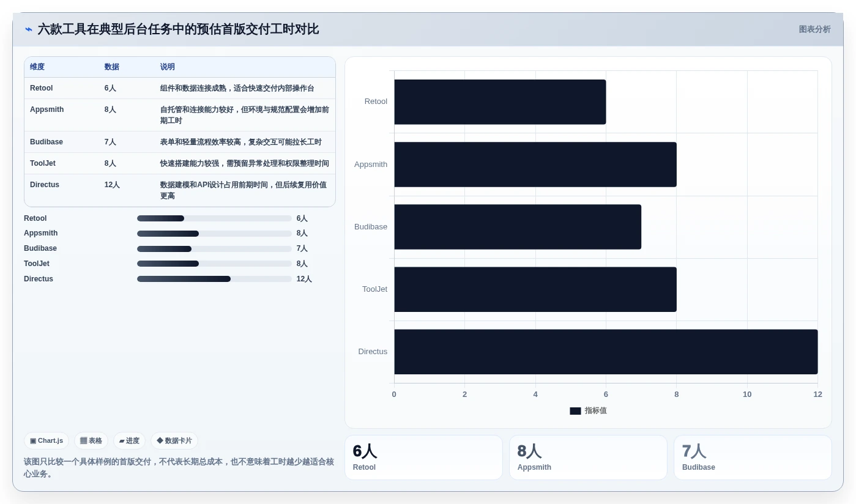Viewport: 856px width, 504px height.
Task: Click the Directus bar in the chart
Action: 606,352
